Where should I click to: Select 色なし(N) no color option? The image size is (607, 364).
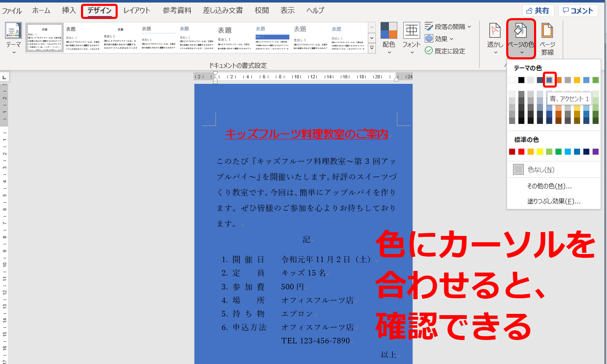554,169
